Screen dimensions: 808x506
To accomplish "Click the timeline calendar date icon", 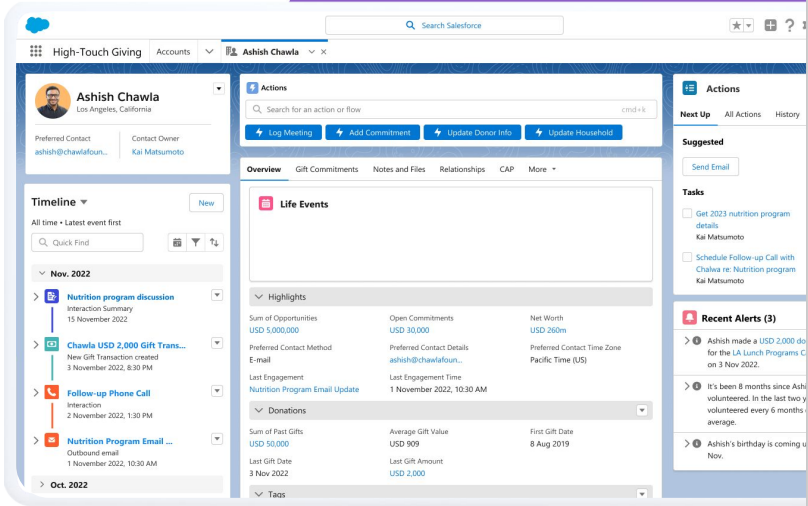I will pyautogui.click(x=177, y=242).
